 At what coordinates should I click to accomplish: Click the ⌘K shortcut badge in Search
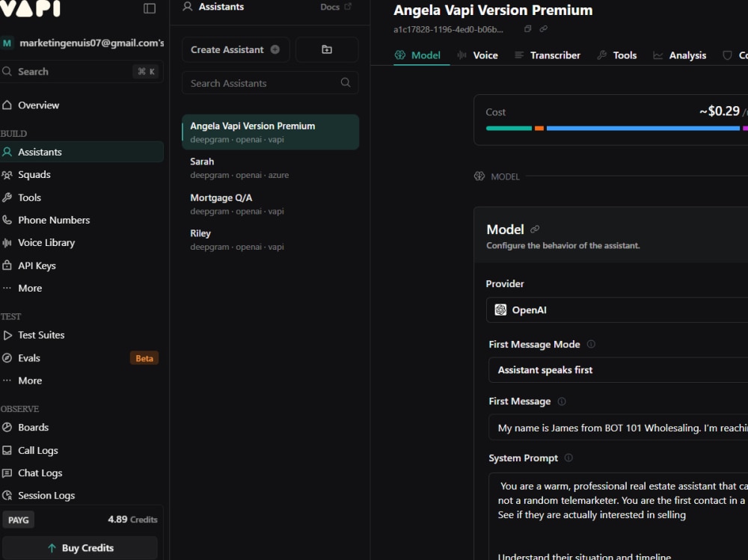pos(146,72)
